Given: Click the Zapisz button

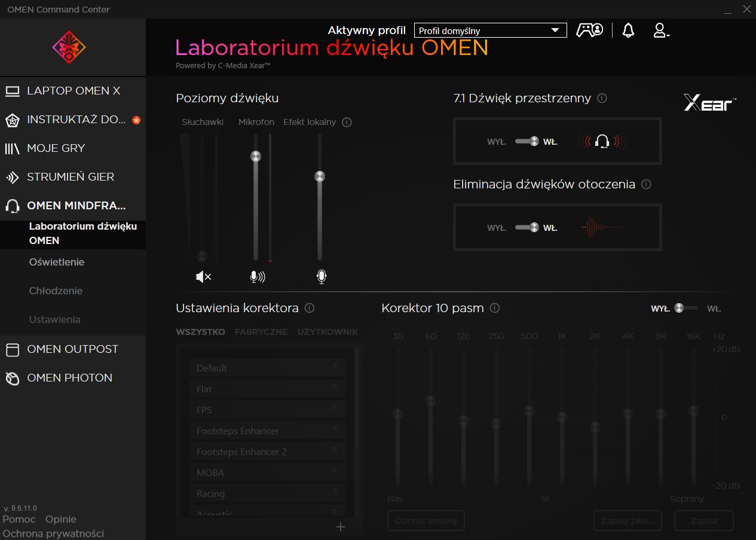Looking at the screenshot, I should (704, 521).
